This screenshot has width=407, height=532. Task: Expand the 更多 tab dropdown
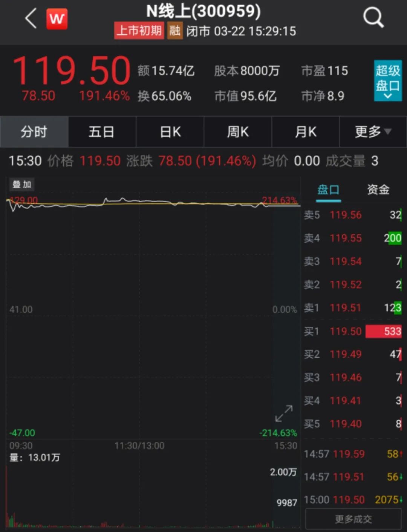[x=373, y=132]
